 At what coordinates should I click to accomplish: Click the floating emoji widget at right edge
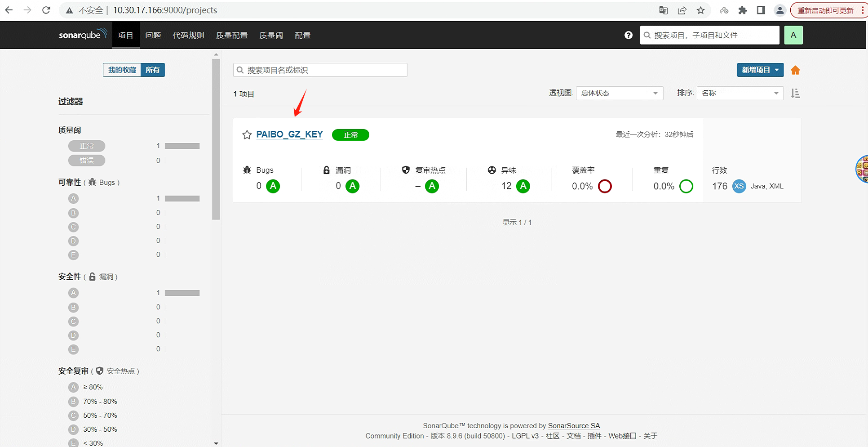(x=862, y=169)
